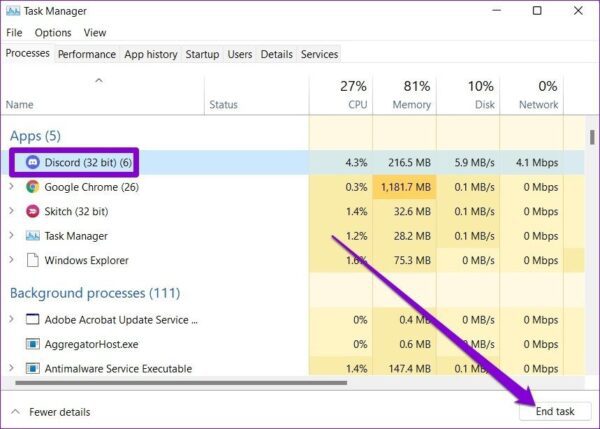The height and width of the screenshot is (429, 600).
Task: Click the Google Chrome icon in the process list
Action: [x=33, y=187]
